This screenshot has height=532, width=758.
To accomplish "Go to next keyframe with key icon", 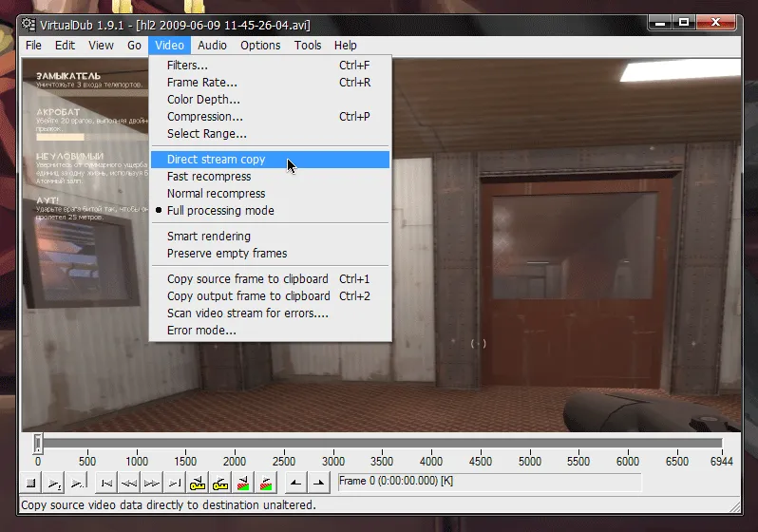I will point(221,483).
